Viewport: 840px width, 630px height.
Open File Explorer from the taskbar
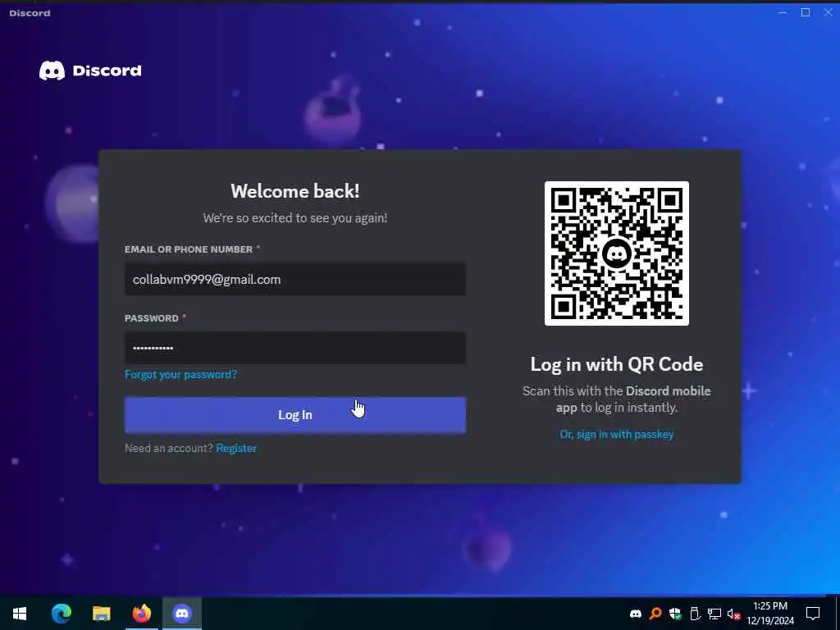coord(101,614)
